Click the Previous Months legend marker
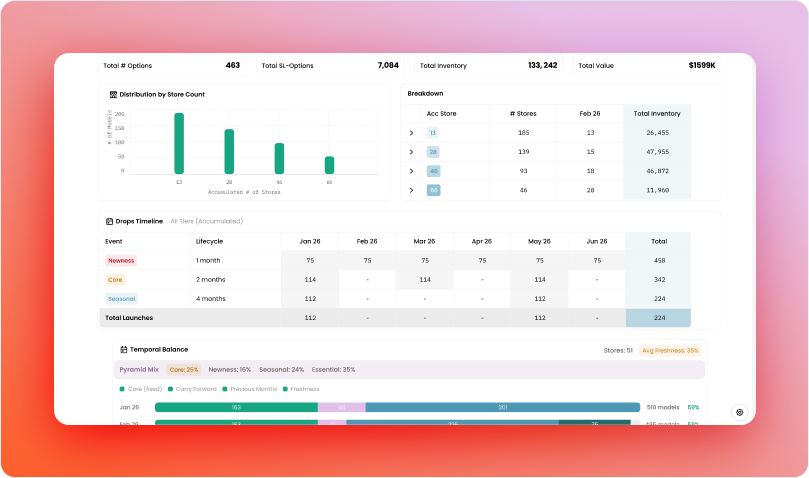 pyautogui.click(x=229, y=389)
